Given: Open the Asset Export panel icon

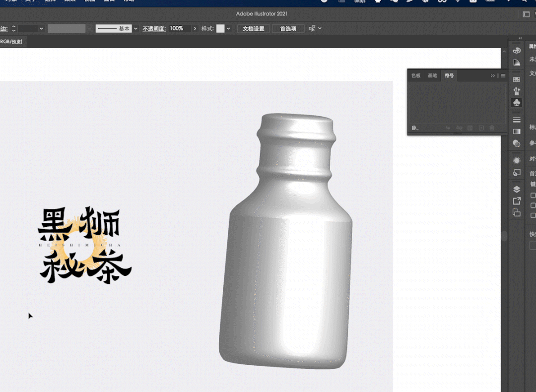Looking at the screenshot, I should [x=517, y=201].
